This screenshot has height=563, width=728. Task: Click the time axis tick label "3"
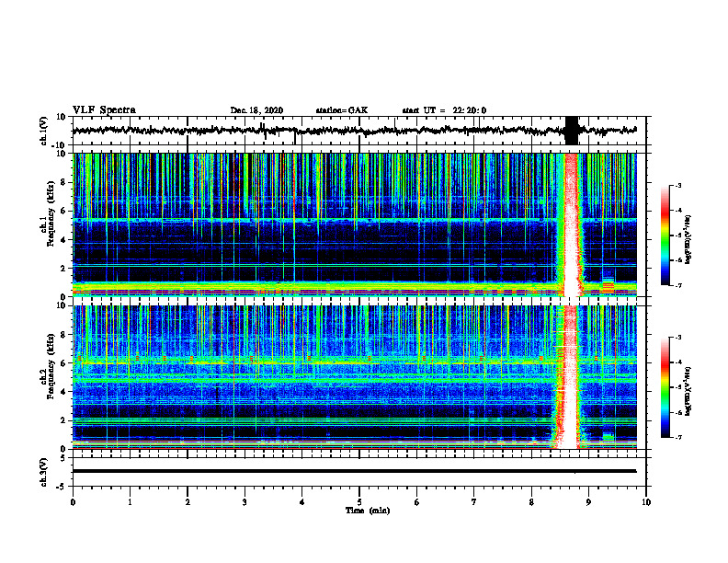click(245, 502)
